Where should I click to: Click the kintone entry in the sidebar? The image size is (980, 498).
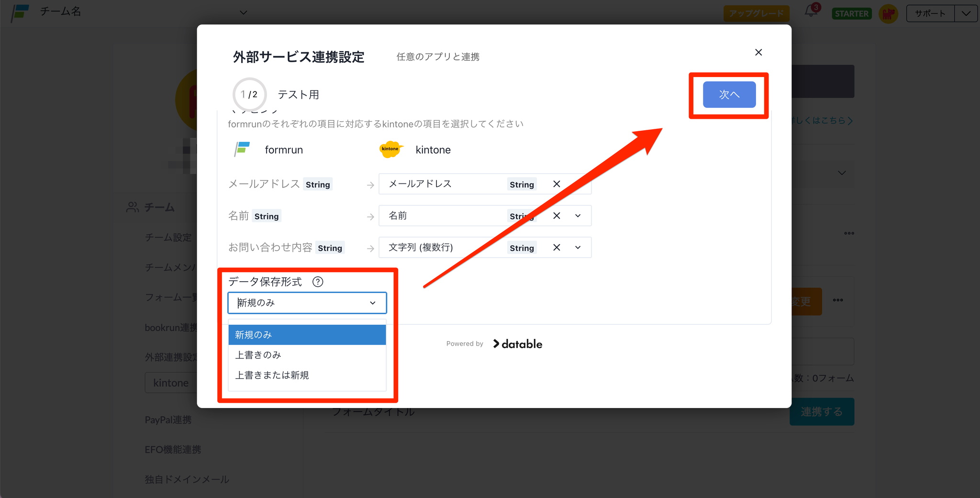(x=171, y=383)
